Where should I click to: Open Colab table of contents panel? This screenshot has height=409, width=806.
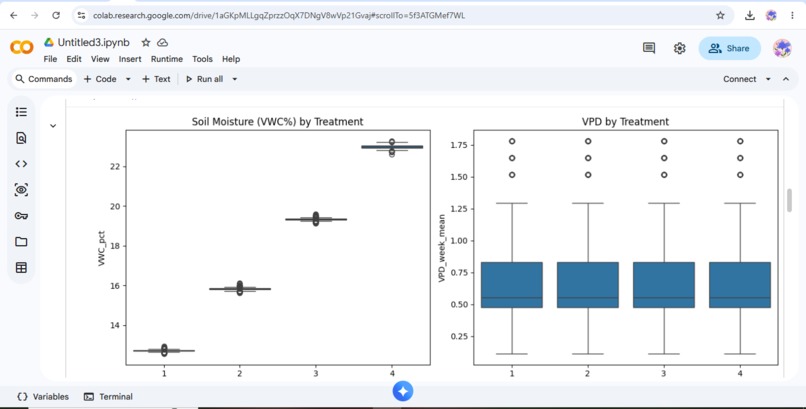pyautogui.click(x=21, y=112)
